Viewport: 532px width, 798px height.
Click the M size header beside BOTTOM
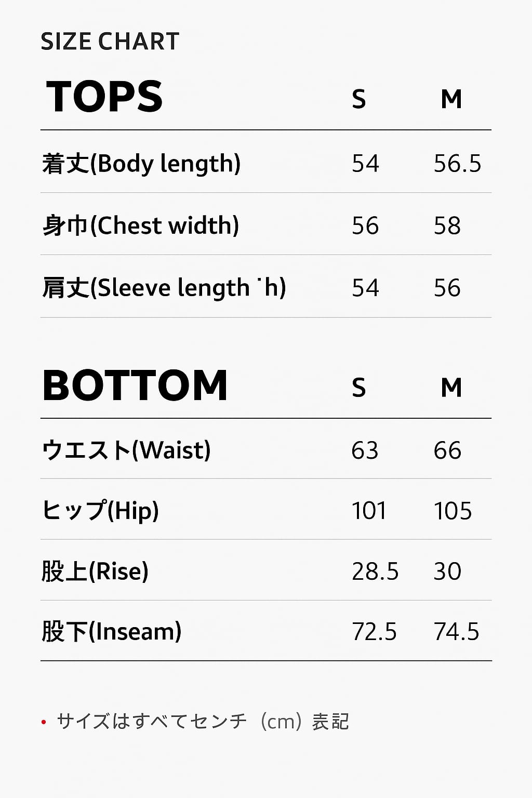coord(451,388)
